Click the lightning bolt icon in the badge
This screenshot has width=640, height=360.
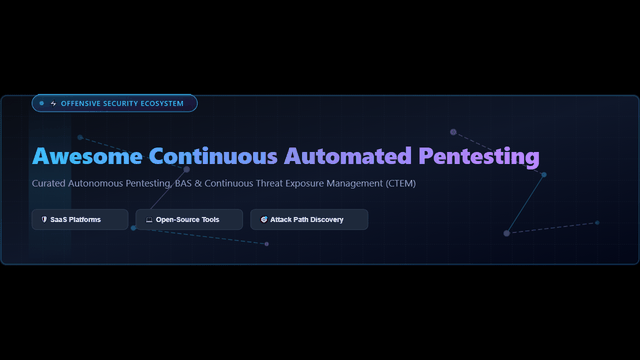(53, 104)
